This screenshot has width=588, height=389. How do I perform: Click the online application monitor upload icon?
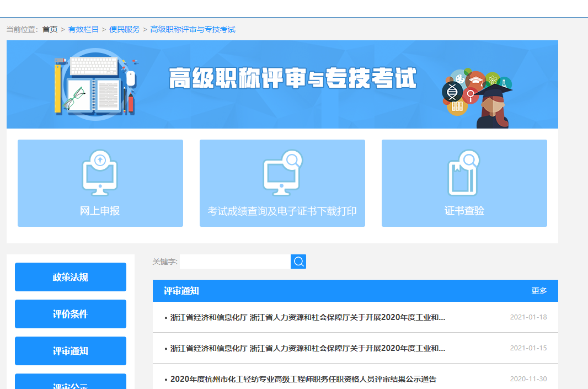(x=100, y=173)
